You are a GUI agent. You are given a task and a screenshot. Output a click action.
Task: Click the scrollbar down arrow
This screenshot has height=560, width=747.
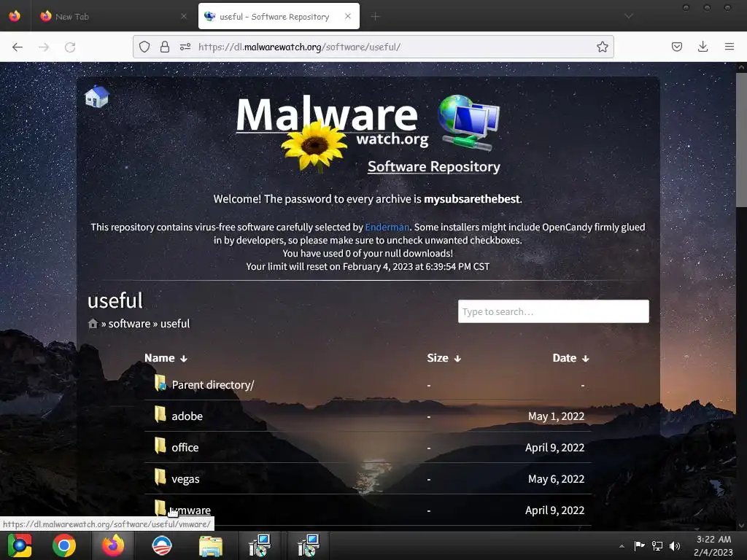coord(741,526)
